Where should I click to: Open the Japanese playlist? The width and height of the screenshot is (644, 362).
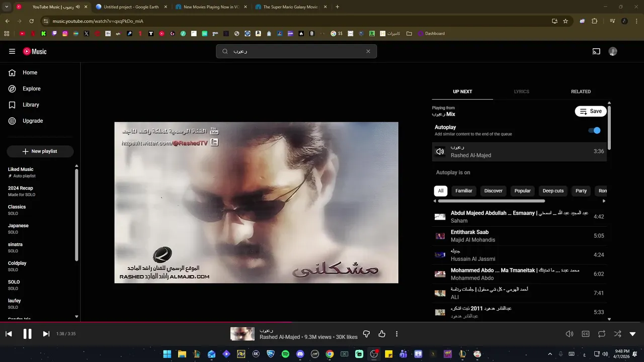(x=38, y=229)
